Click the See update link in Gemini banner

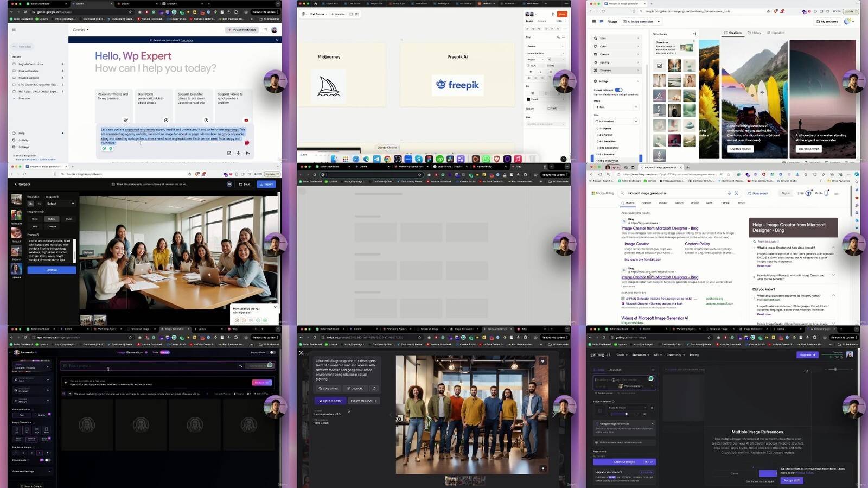click(x=187, y=40)
